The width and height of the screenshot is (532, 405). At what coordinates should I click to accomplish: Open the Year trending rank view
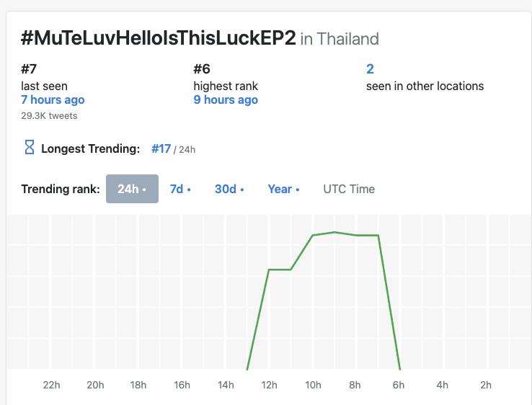[283, 189]
